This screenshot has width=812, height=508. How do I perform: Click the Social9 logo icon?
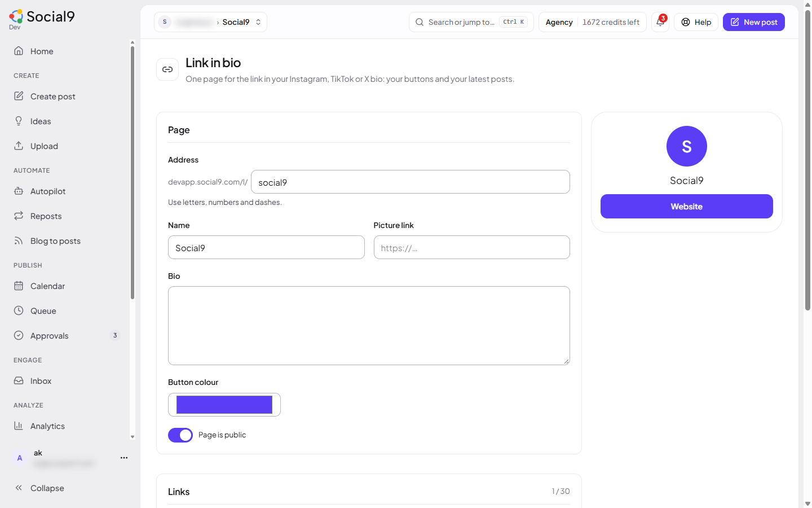16,16
